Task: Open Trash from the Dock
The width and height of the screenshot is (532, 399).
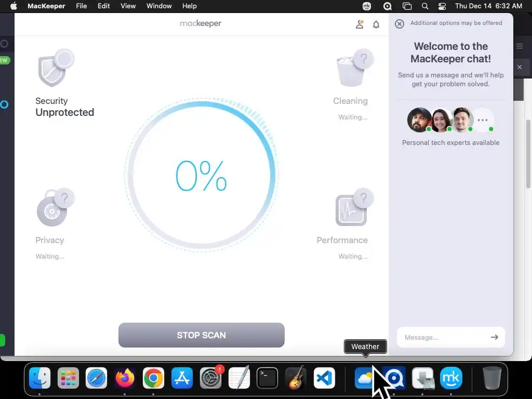Action: [x=491, y=378]
